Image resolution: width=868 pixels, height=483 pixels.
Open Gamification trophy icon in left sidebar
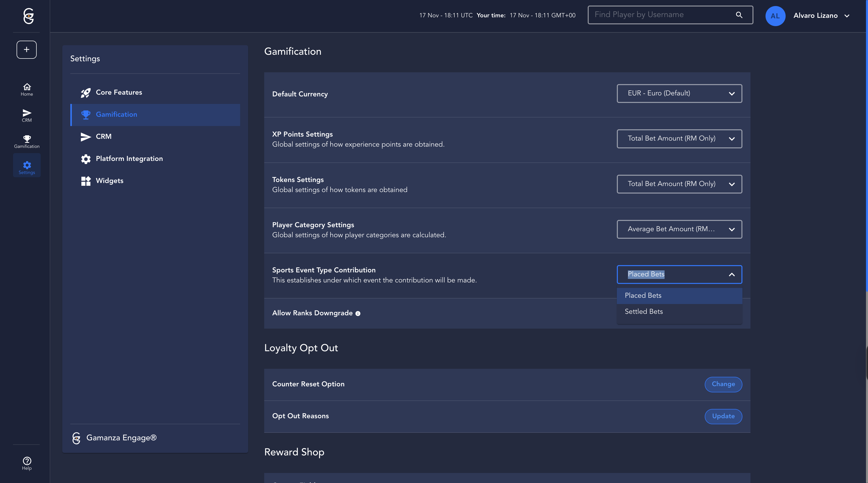pos(27,141)
